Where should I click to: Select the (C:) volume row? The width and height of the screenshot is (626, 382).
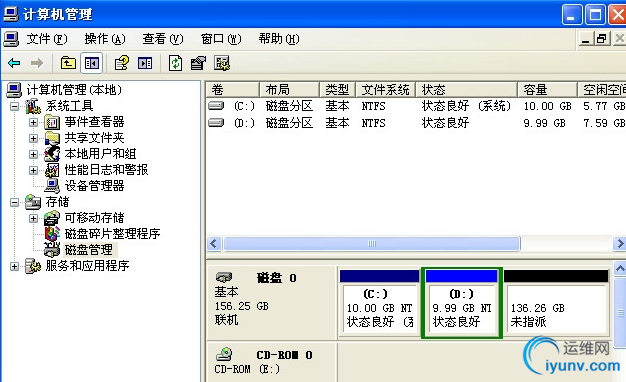point(416,106)
